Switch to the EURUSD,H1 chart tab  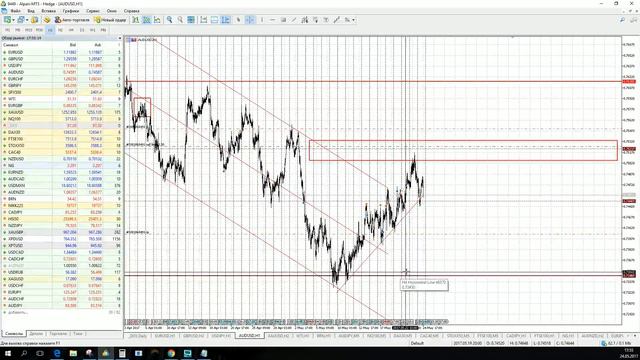tap(165, 336)
